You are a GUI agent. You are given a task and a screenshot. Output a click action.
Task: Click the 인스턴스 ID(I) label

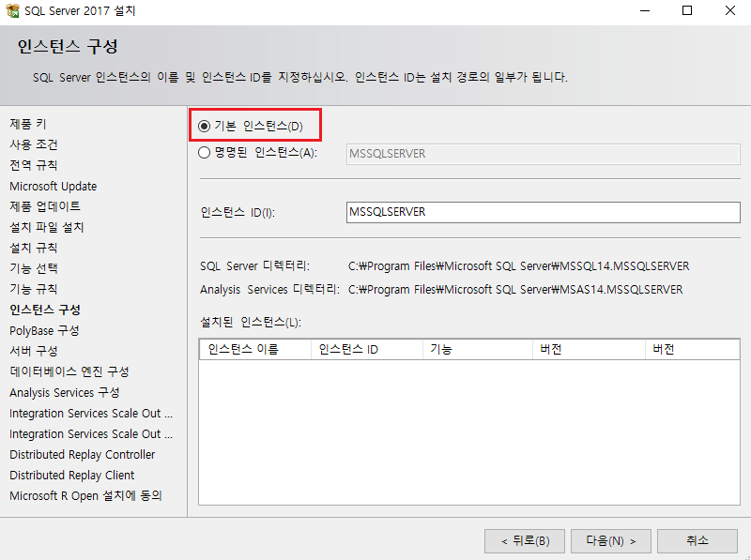[238, 212]
